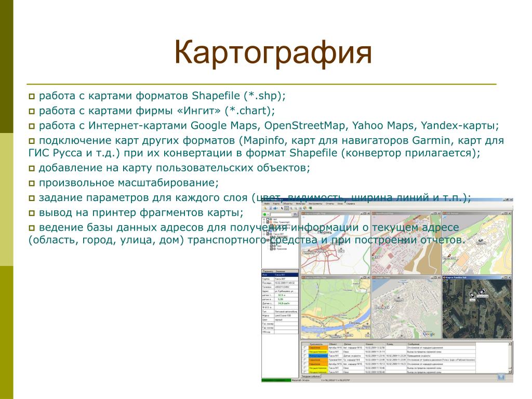Collapse the Такси 007 tree node
The width and height of the screenshot is (532, 399).
point(264,234)
